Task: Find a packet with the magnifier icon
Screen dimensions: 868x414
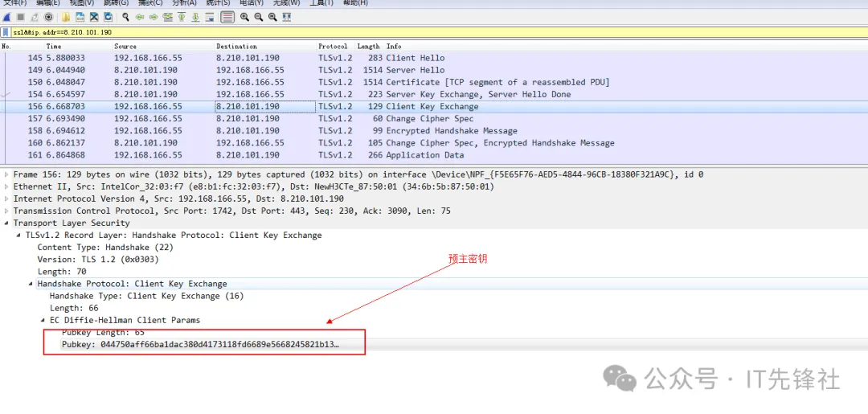Action: [x=125, y=17]
